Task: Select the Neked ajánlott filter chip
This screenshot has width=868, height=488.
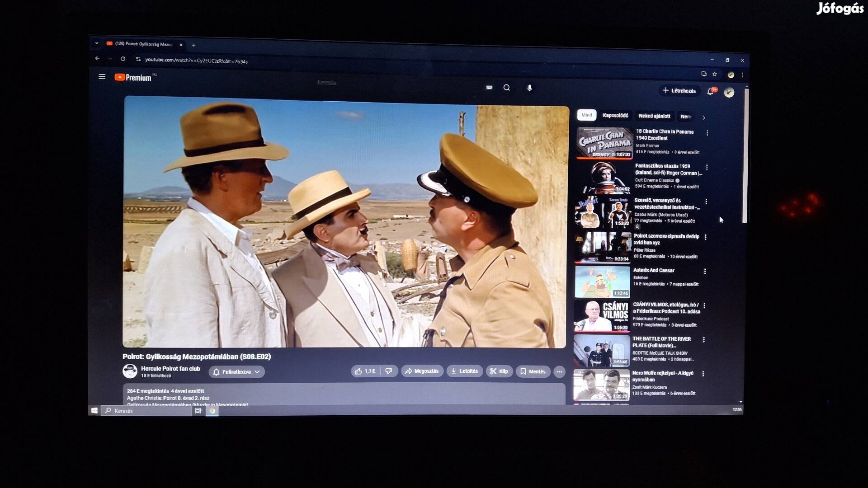Action: [654, 116]
